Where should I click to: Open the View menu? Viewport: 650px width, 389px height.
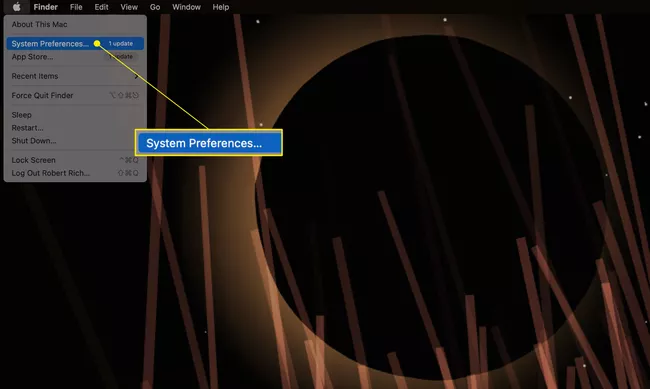[129, 7]
